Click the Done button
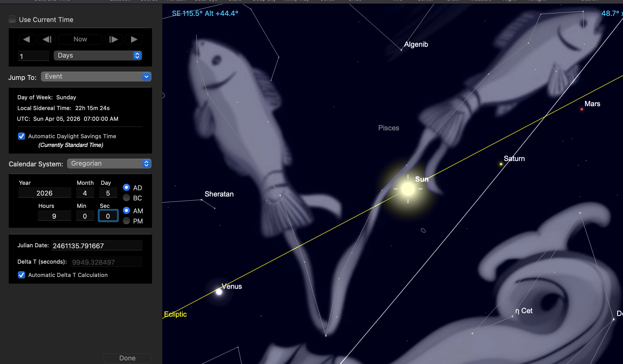The width and height of the screenshot is (623, 364). click(127, 358)
